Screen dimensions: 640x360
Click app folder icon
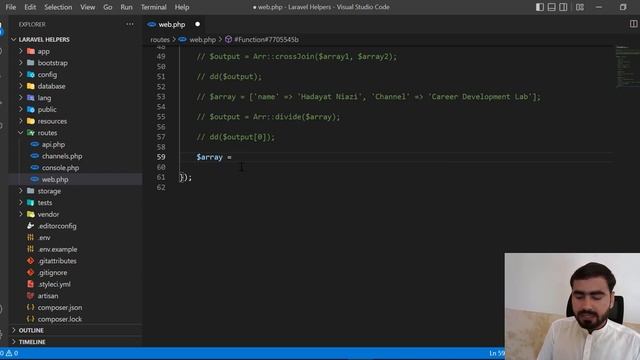click(x=31, y=51)
